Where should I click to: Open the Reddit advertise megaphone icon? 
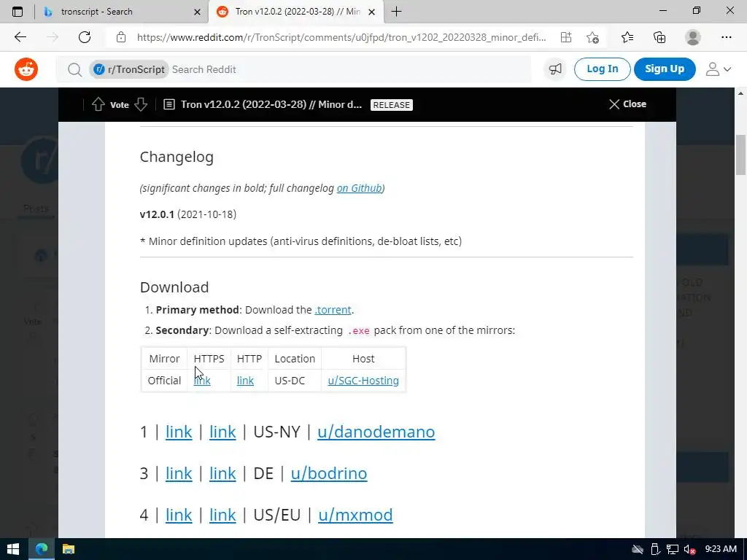point(555,69)
